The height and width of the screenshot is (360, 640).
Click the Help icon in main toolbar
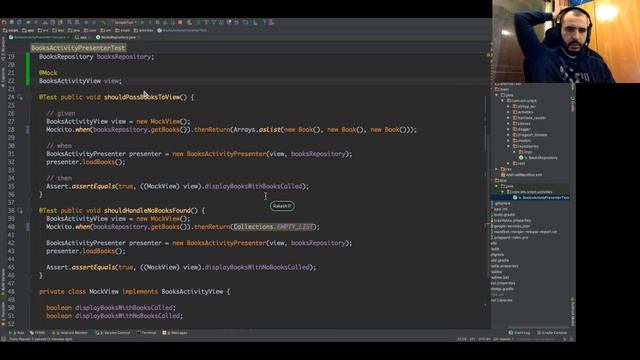264,22
